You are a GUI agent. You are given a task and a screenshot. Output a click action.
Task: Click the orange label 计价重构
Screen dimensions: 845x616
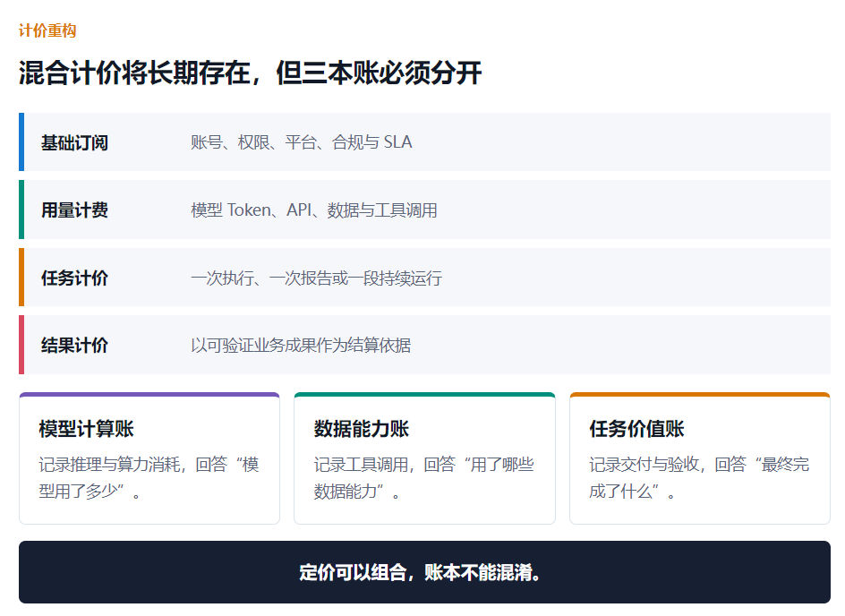tap(47, 30)
